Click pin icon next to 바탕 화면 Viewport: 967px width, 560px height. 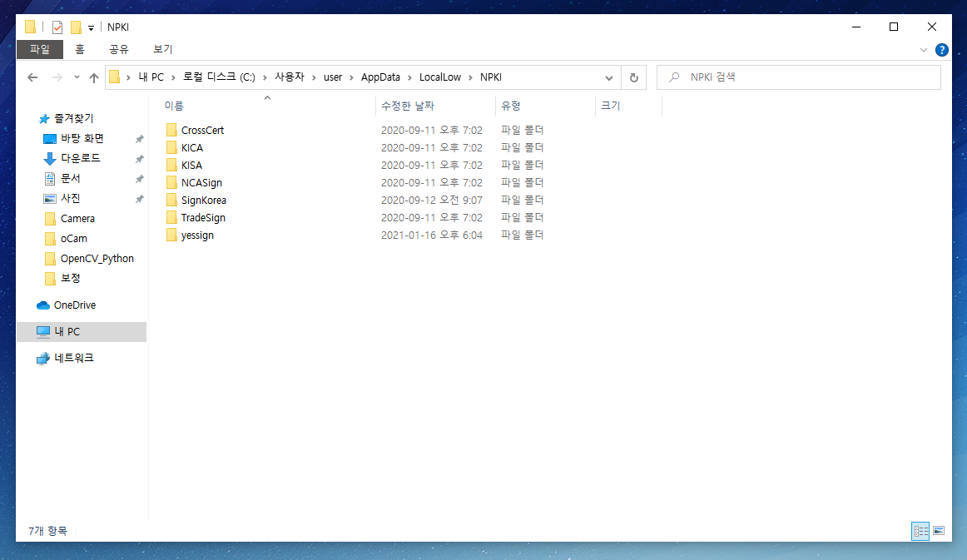(x=139, y=139)
